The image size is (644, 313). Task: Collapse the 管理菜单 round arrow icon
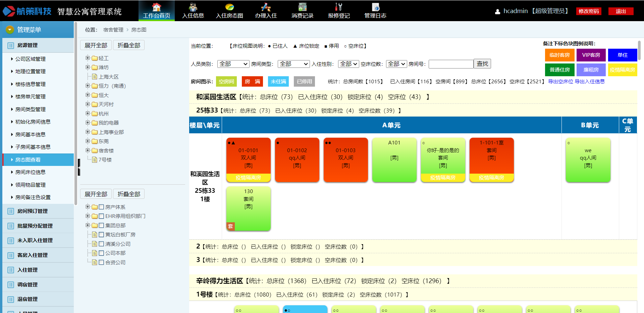(x=10, y=30)
